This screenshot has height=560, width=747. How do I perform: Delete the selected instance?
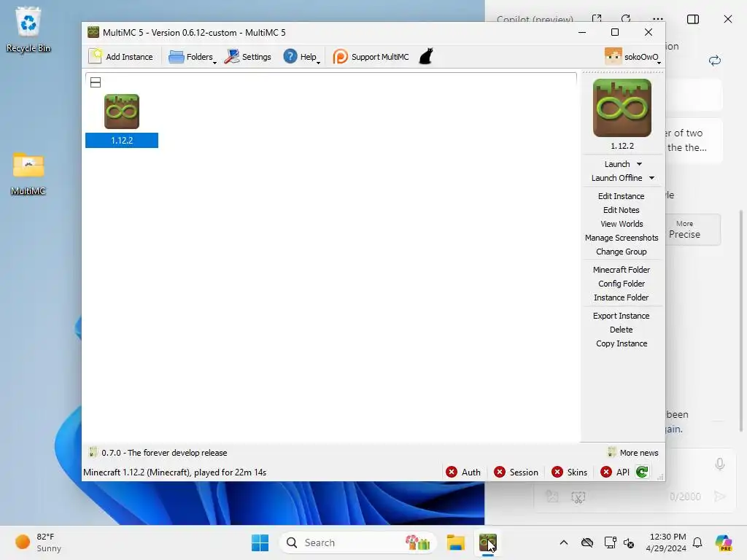click(622, 330)
